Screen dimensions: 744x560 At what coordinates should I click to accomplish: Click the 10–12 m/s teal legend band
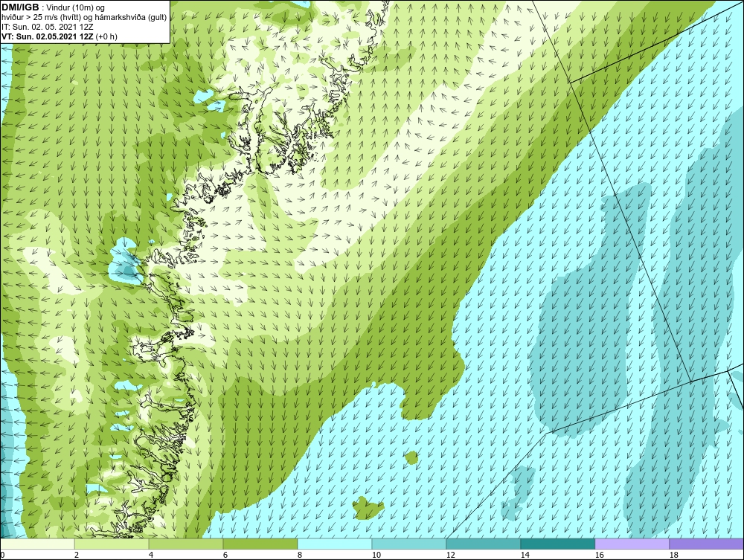click(x=409, y=544)
